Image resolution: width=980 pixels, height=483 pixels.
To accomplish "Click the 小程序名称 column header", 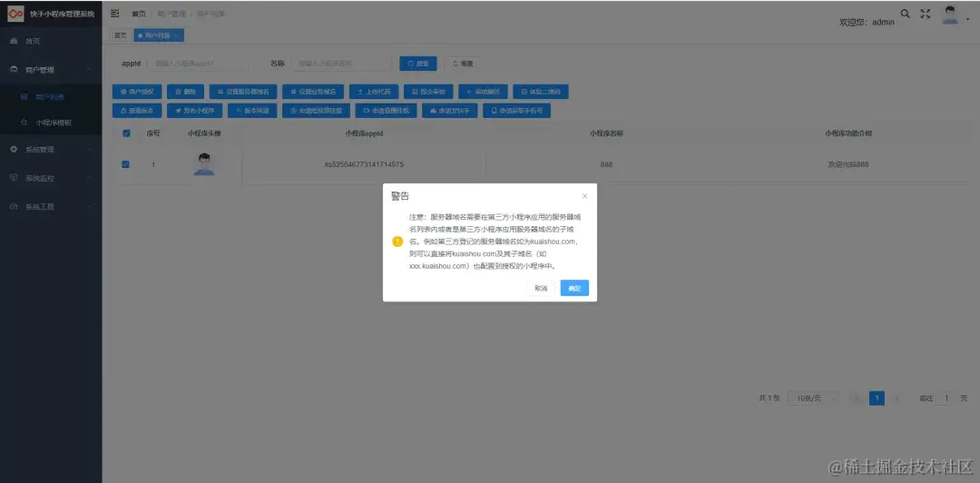I will tap(606, 133).
